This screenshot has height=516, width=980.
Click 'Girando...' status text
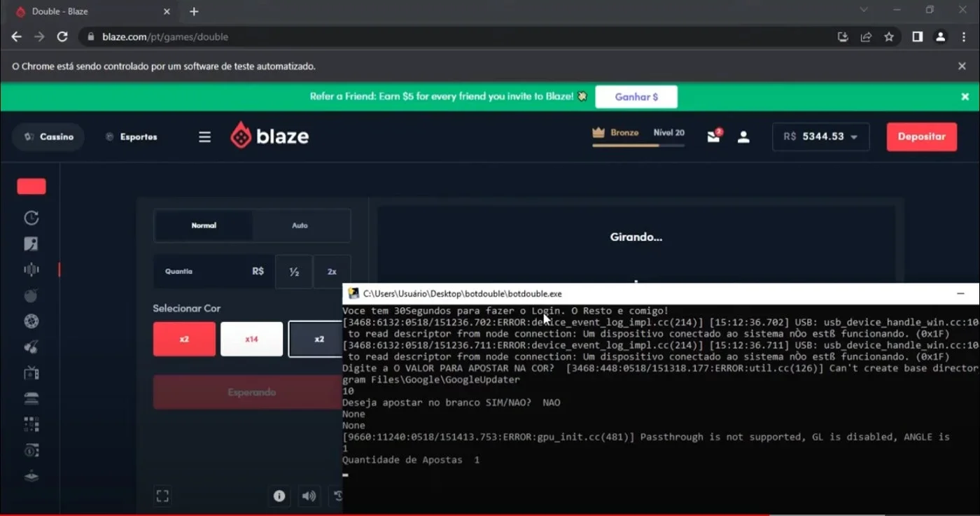point(636,237)
